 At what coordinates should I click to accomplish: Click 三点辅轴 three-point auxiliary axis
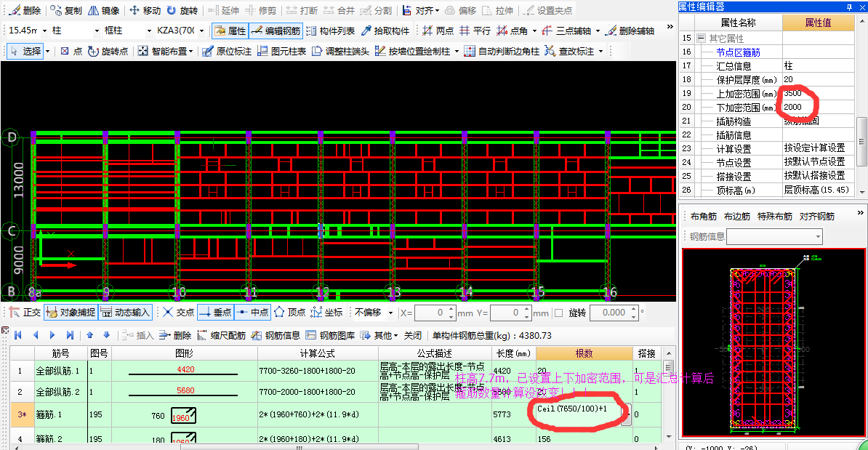click(x=566, y=31)
